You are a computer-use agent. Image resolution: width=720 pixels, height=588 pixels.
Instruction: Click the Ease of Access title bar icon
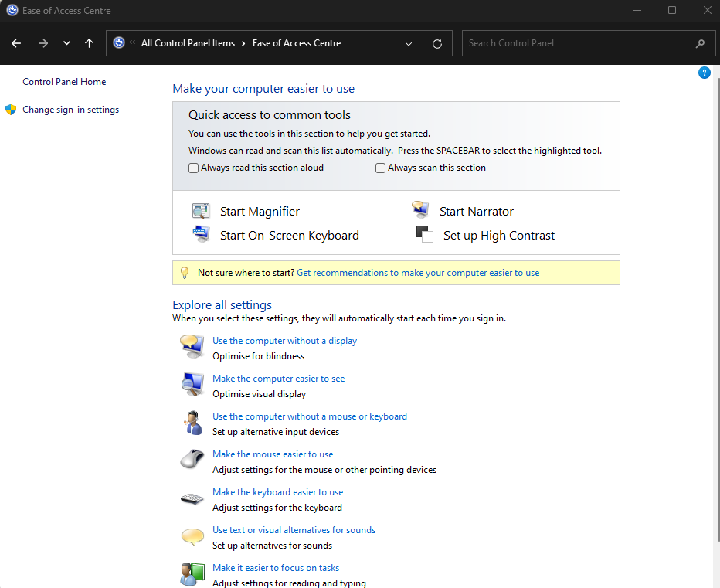(12, 10)
